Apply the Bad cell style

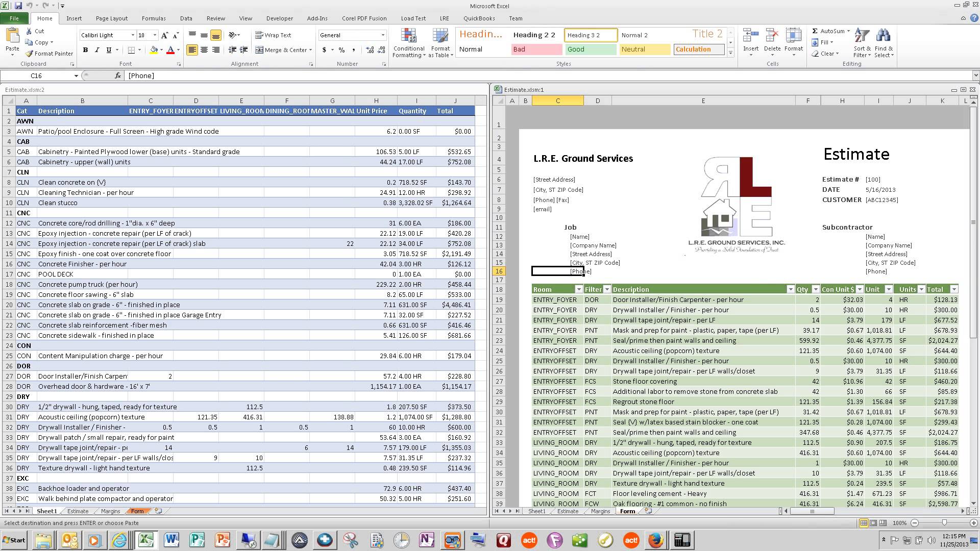[536, 49]
